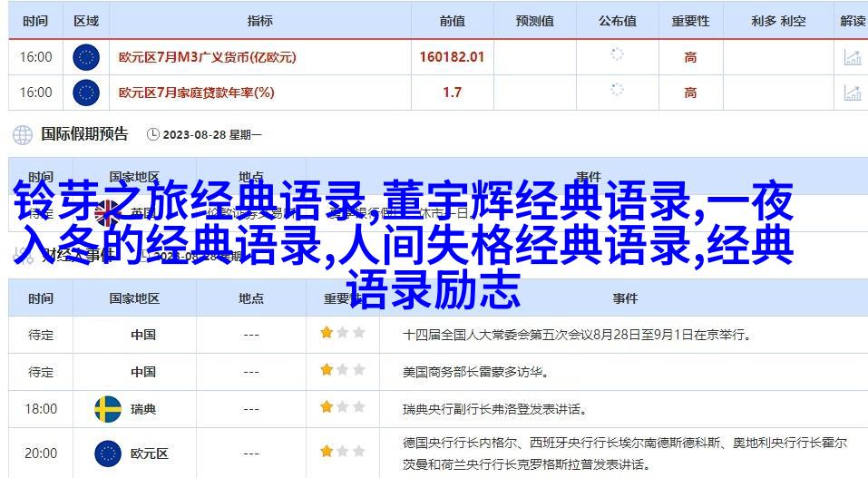The width and height of the screenshot is (868, 478).
Task: Open the chart icon for 欧元区7月M3广义货币
Action: (852, 57)
